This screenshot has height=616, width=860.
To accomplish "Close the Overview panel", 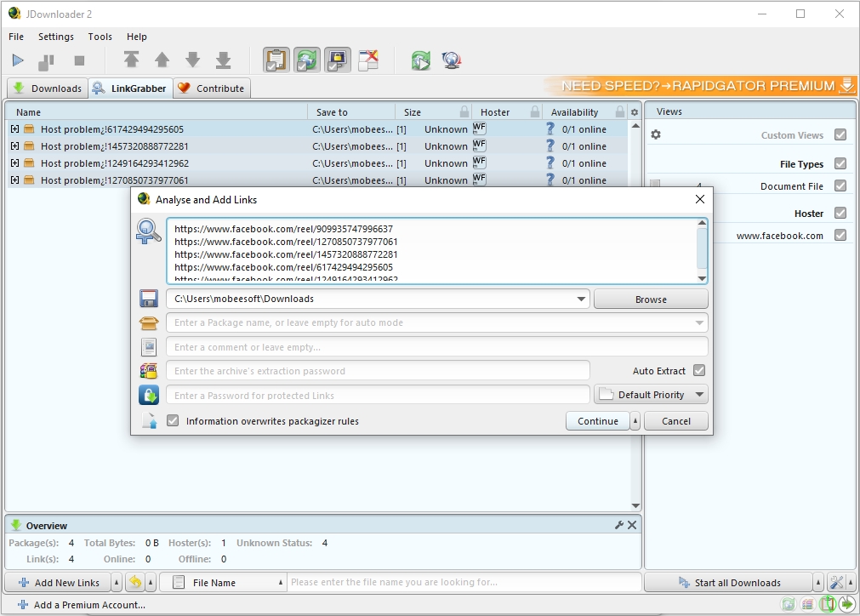I will click(x=632, y=525).
